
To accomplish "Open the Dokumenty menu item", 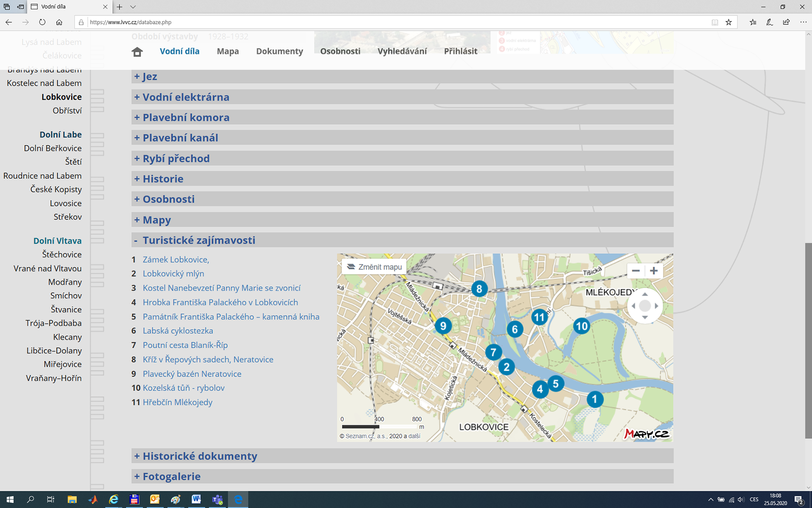I will point(279,51).
